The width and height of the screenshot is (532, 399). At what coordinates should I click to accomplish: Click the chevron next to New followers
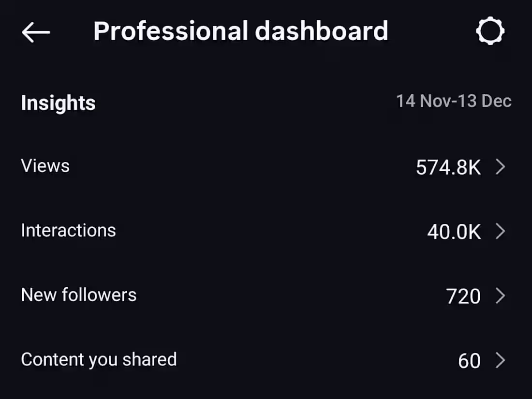[x=501, y=296]
